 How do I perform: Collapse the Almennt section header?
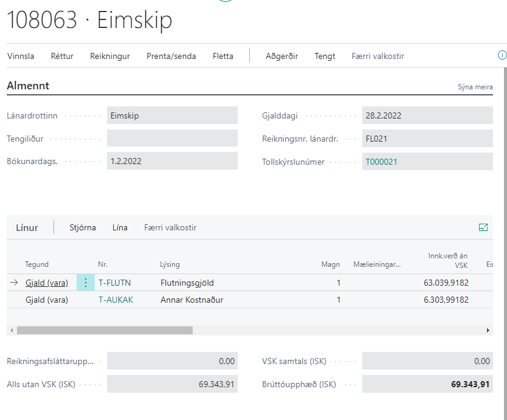(x=28, y=86)
